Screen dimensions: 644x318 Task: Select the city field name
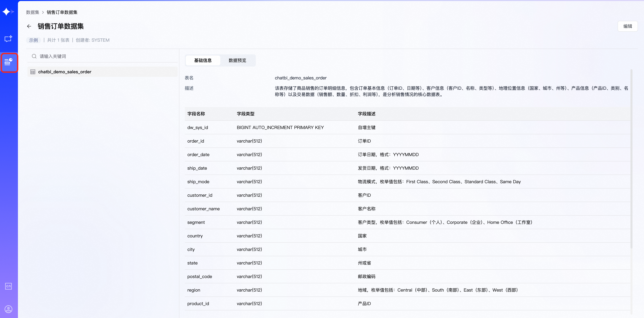coord(191,249)
